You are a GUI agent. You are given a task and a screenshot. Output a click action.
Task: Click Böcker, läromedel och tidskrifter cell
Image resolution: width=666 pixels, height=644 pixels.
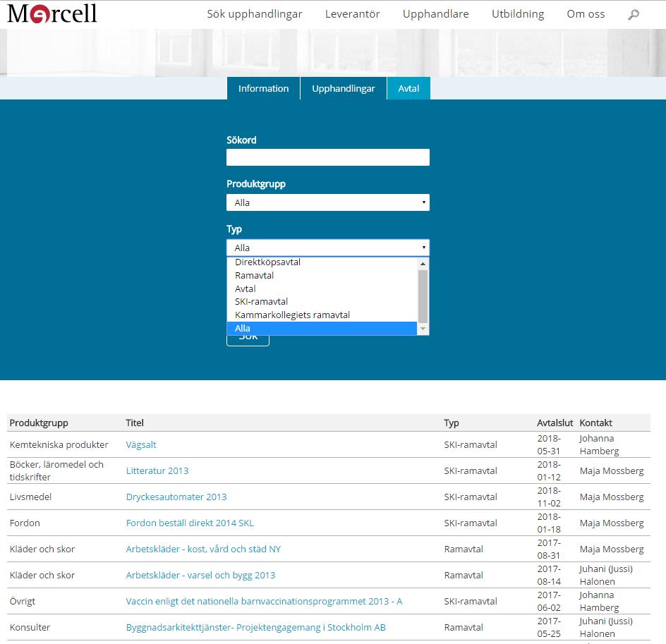tap(56, 470)
